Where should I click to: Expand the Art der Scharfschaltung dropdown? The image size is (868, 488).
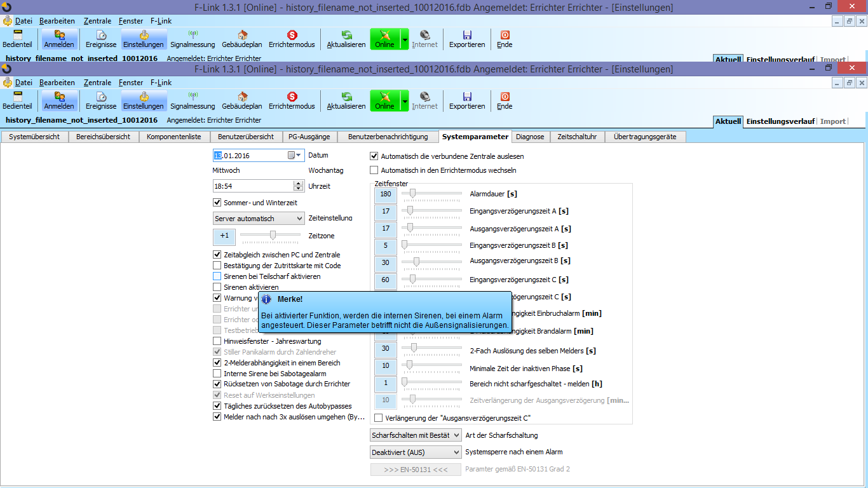[416, 435]
